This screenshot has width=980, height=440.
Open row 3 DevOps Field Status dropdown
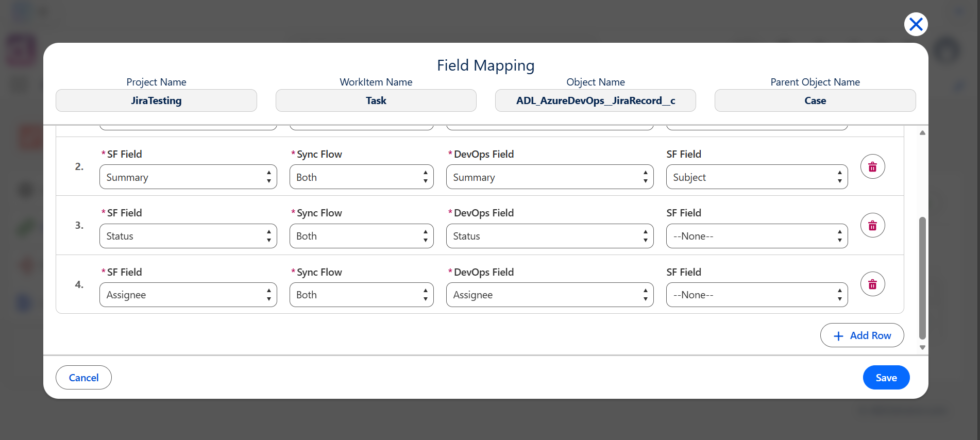click(550, 236)
